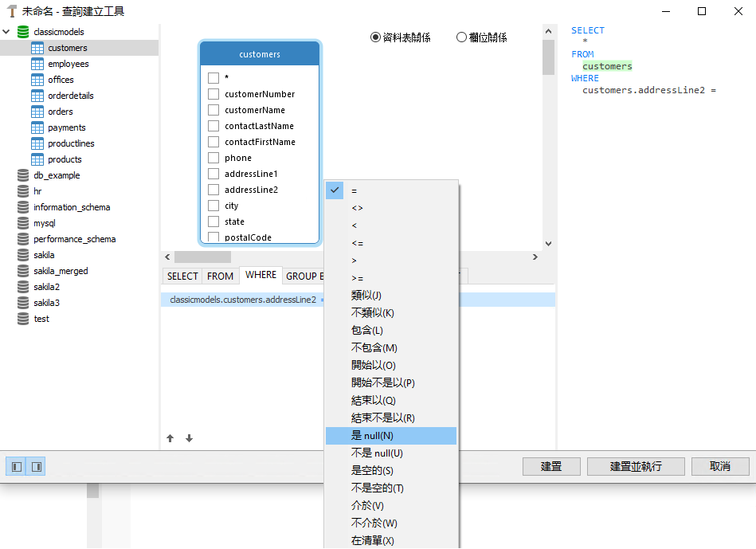Check the customerNumber field checkbox
This screenshot has width=756, height=549.
tap(213, 93)
